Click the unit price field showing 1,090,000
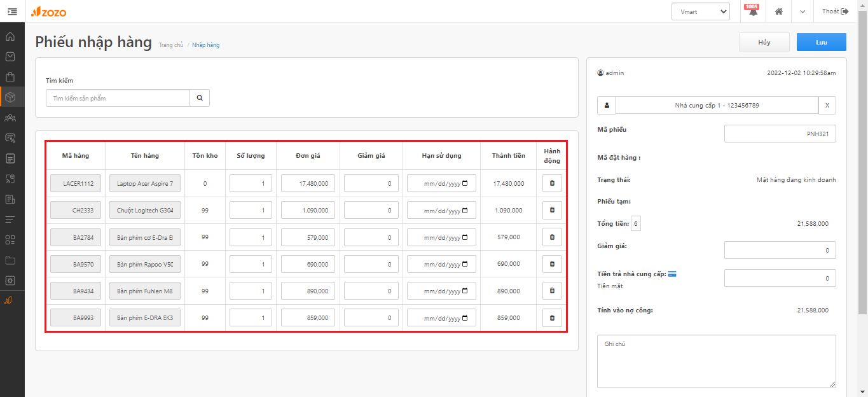The image size is (868, 397). tap(308, 210)
